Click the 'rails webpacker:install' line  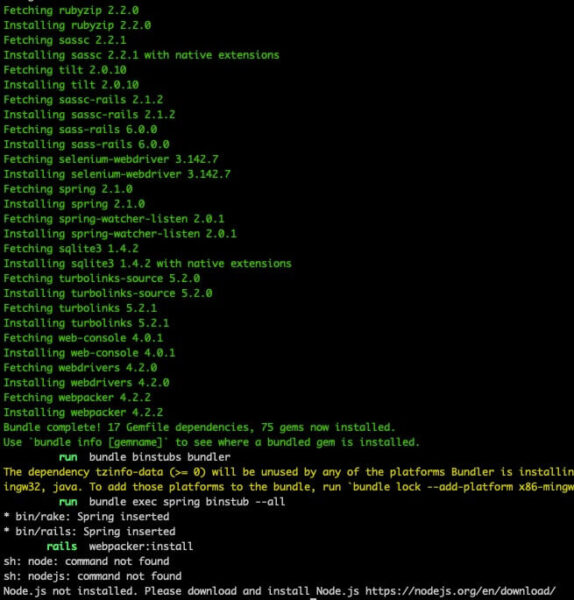pyautogui.click(x=120, y=548)
